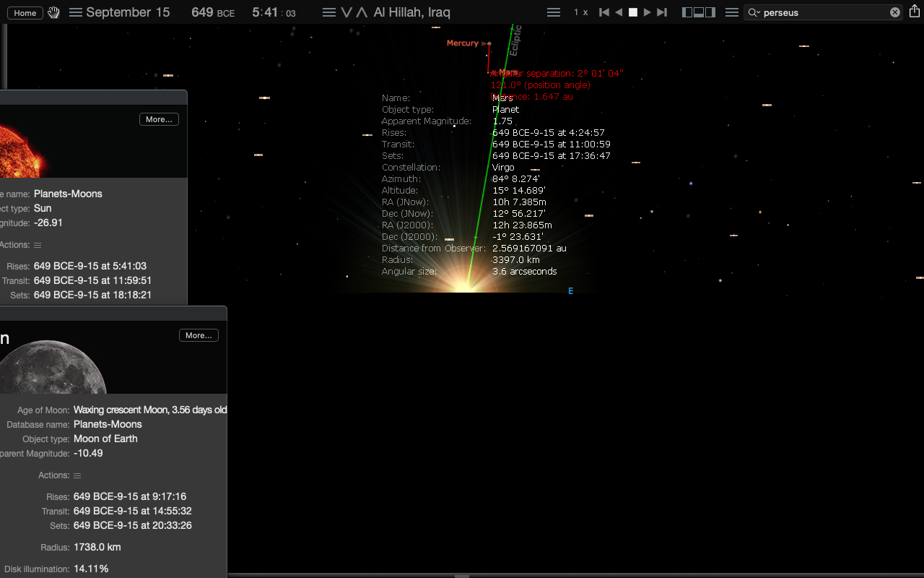Select the hand pan tool icon
The image size is (924, 578).
tap(54, 12)
